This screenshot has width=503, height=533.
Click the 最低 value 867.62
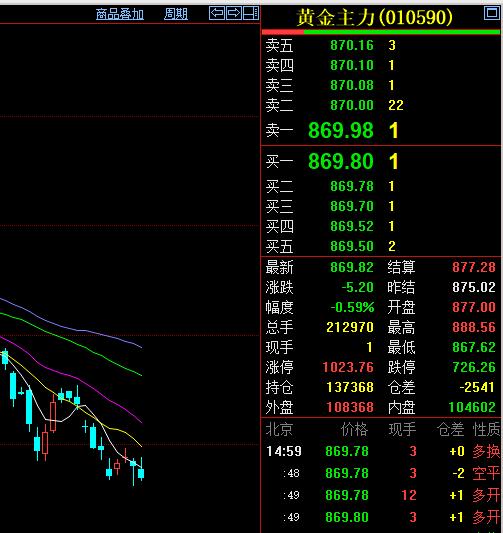pyautogui.click(x=474, y=347)
